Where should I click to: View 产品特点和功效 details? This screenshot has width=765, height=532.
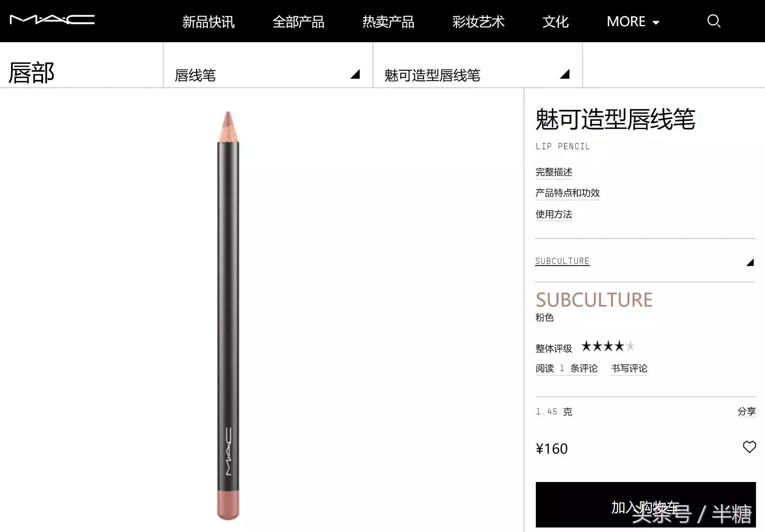[567, 193]
